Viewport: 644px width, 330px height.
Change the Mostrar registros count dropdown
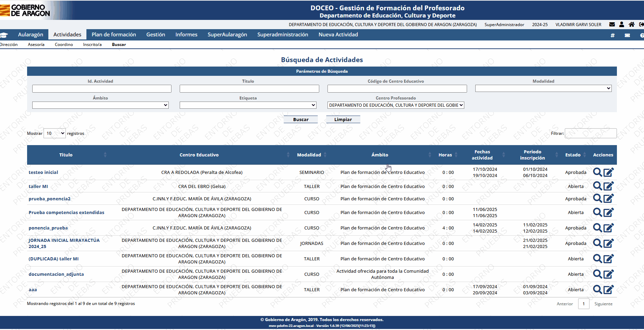click(55, 133)
